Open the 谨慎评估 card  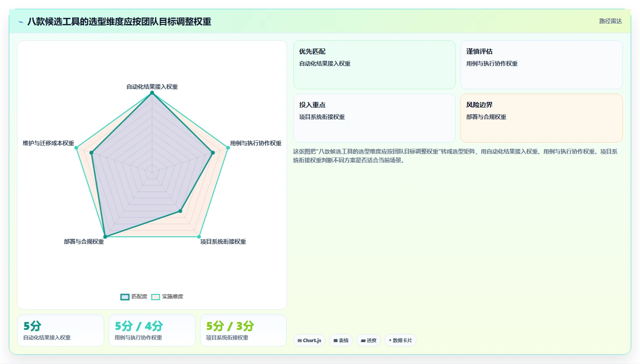(542, 65)
